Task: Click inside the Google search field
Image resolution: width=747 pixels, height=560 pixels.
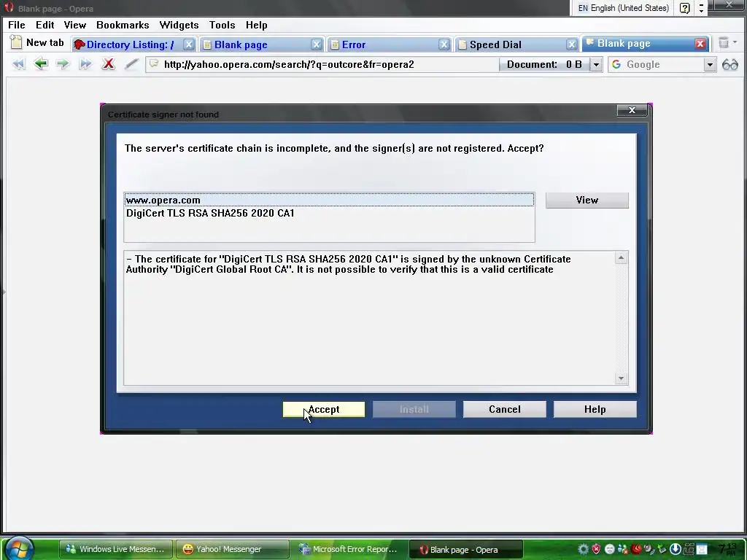Action: [664, 64]
